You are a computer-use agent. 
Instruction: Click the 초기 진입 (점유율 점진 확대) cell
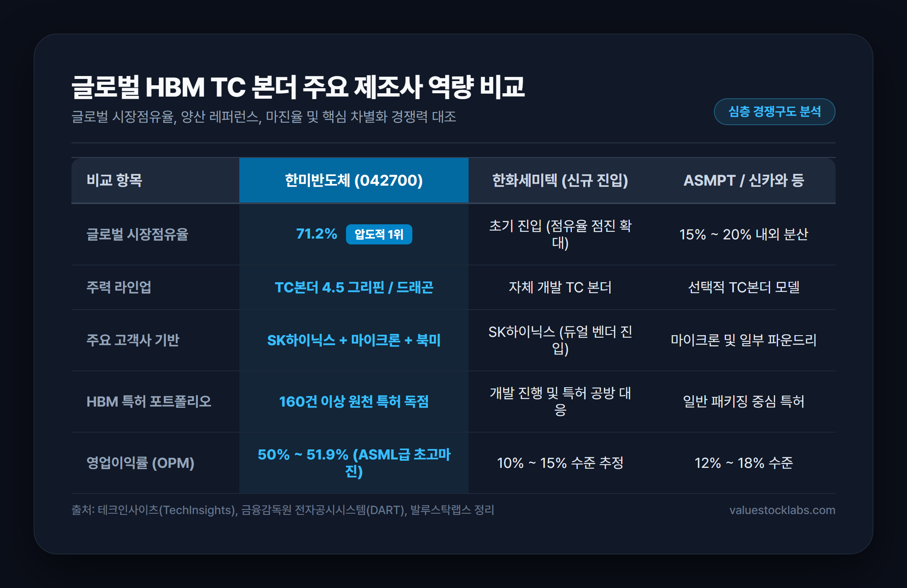(x=560, y=234)
